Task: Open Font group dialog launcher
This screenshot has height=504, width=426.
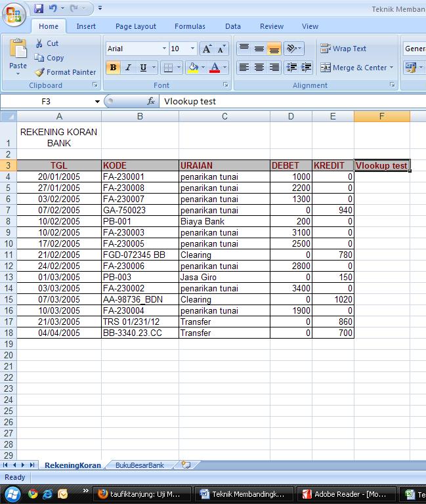Action: coord(226,85)
